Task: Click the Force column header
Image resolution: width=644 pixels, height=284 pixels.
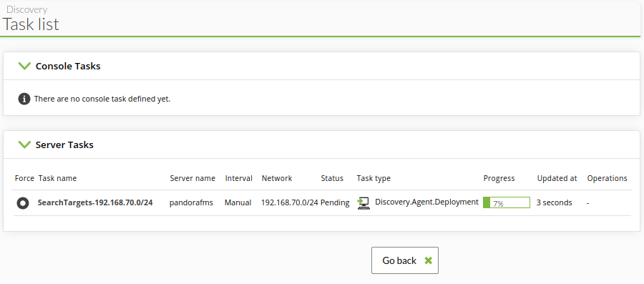Action: pyautogui.click(x=24, y=178)
